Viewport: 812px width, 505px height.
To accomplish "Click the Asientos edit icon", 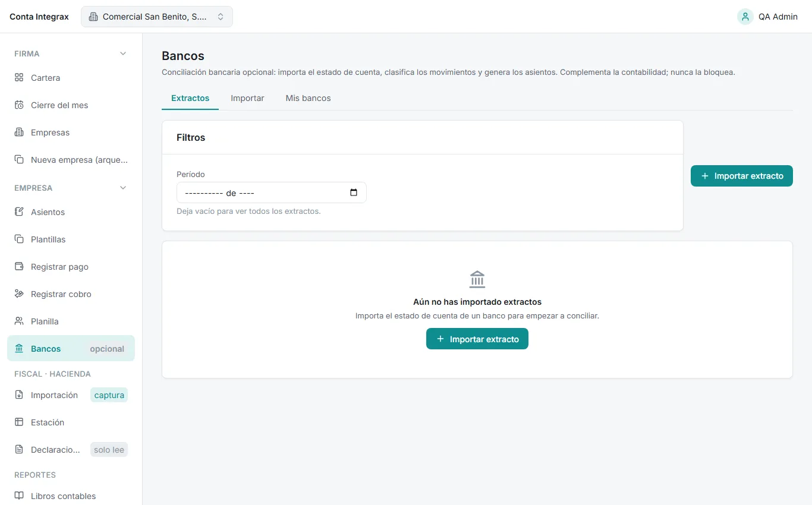I will [x=19, y=212].
